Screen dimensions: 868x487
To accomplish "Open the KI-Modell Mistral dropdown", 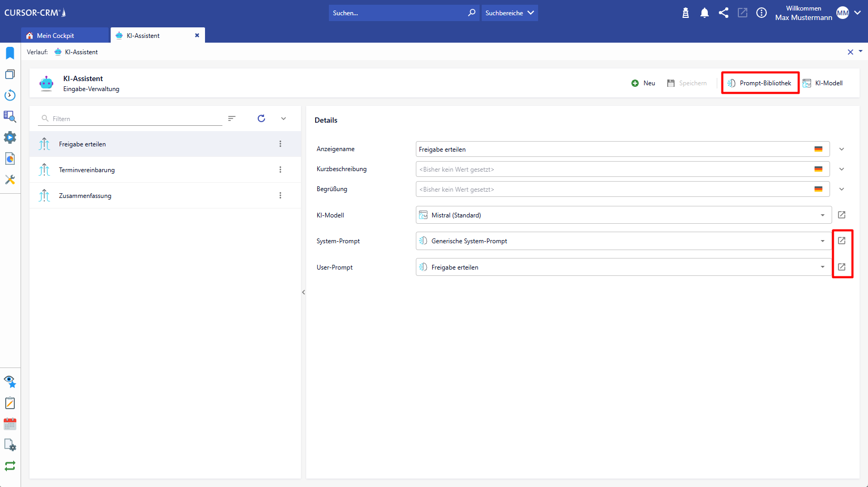I will tap(822, 215).
